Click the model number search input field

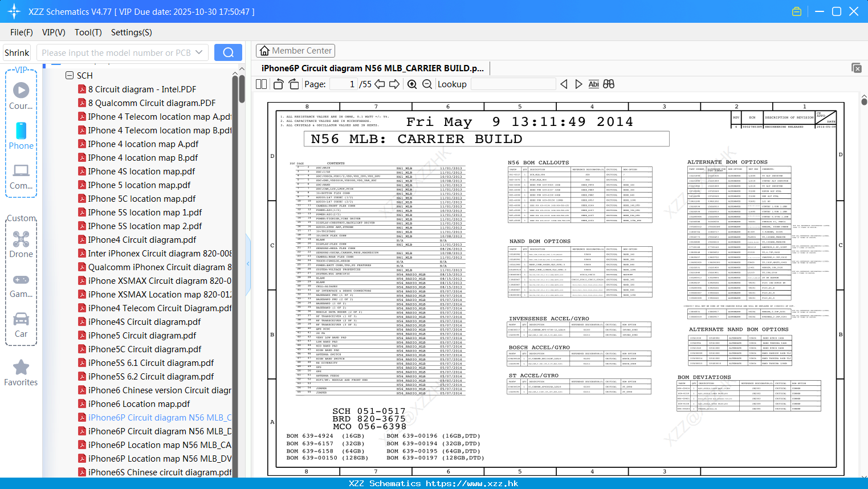pos(116,52)
